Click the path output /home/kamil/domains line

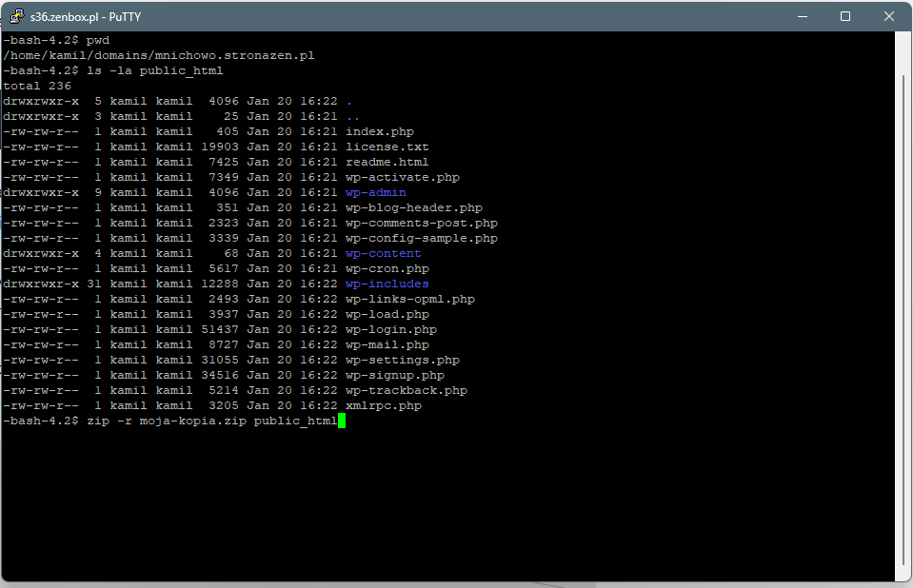click(x=159, y=55)
